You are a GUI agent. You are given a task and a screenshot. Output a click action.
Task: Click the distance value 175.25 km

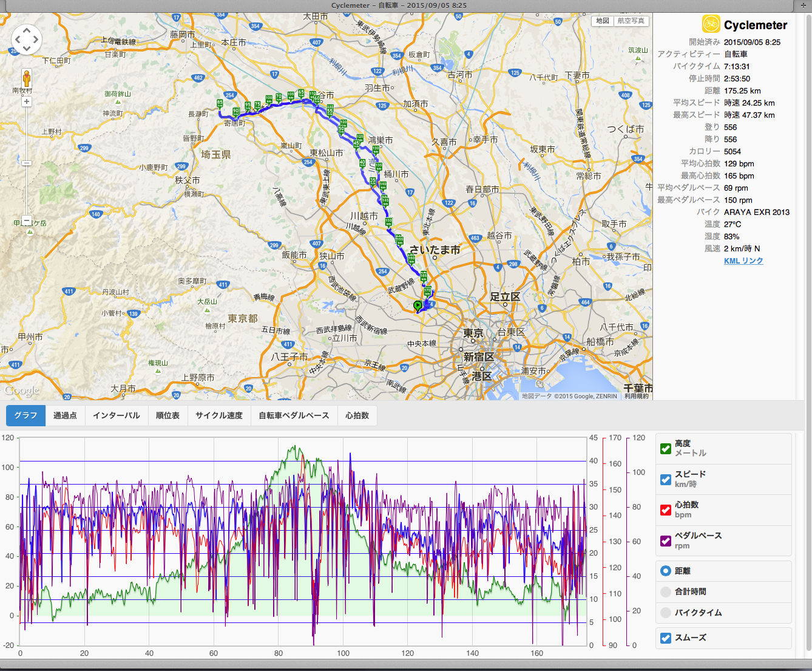pos(742,90)
